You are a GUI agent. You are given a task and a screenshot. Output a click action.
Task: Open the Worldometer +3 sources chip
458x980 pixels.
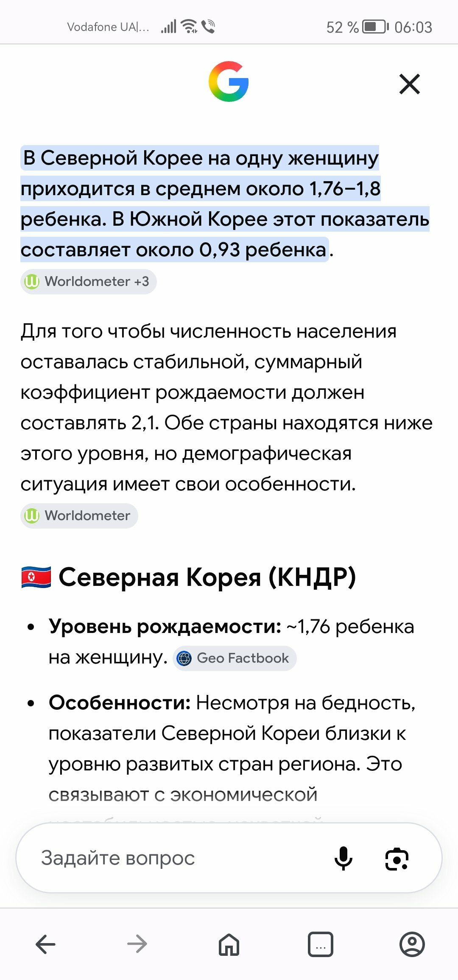click(x=89, y=281)
